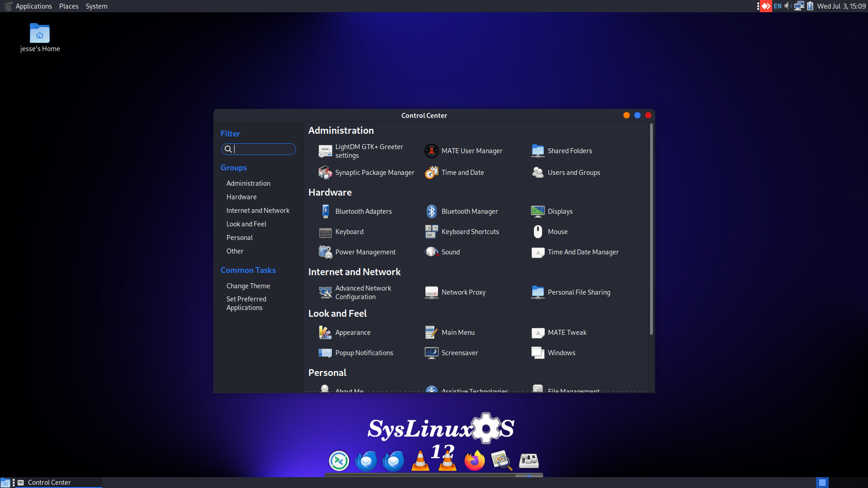Open the System menu
The height and width of the screenshot is (488, 868).
point(96,6)
